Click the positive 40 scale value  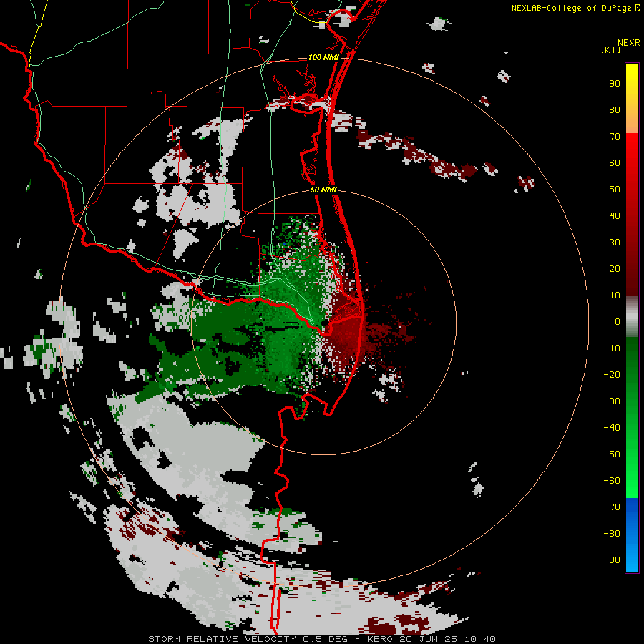coord(615,215)
